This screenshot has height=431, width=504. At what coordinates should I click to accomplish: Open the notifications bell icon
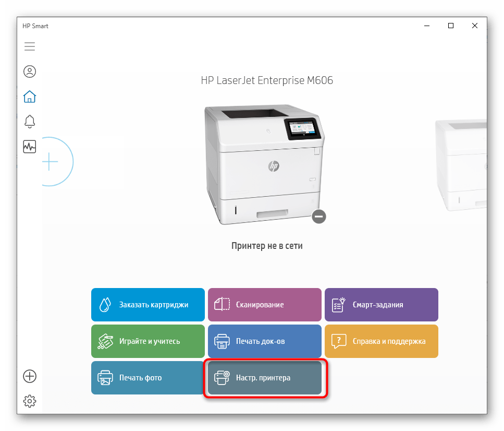tap(30, 122)
